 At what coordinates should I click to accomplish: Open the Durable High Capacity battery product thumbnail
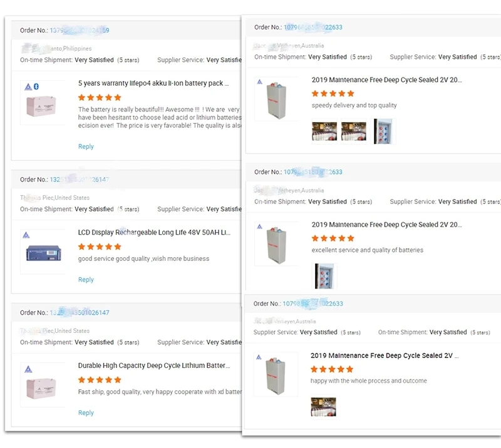coord(43,384)
